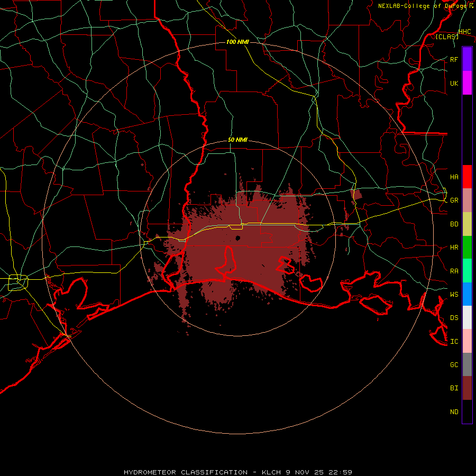Click the HHC product label
Viewport: 476px width, 476px height.
point(464,32)
